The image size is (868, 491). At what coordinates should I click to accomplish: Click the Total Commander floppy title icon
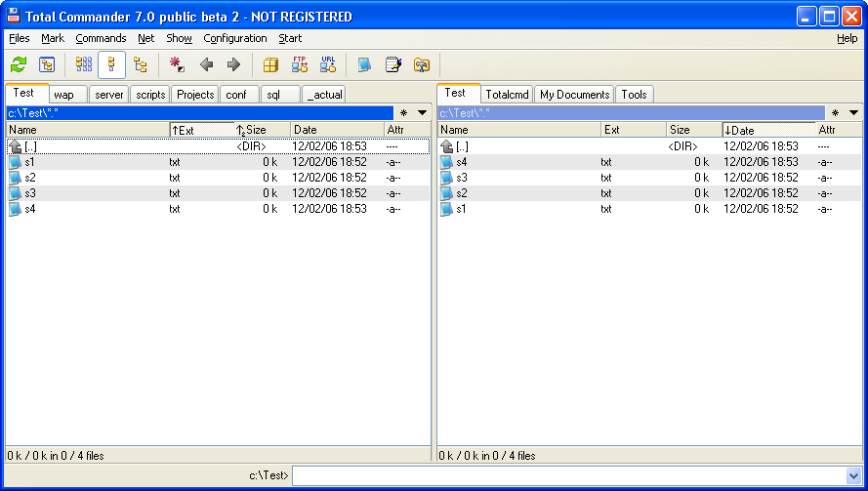pos(14,16)
